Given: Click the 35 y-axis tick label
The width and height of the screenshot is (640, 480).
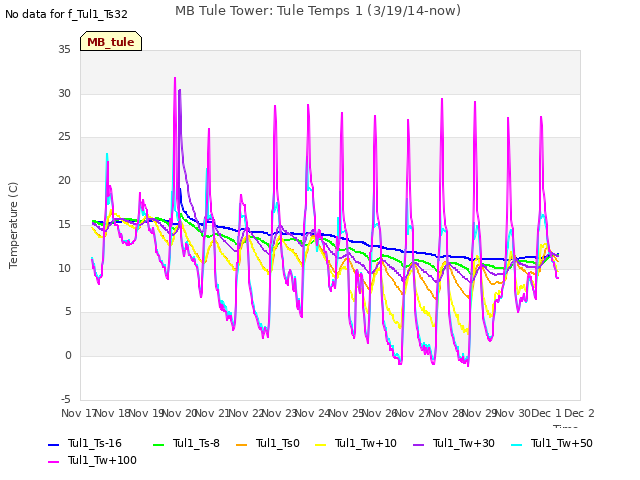Looking at the screenshot, I should coord(64,50).
